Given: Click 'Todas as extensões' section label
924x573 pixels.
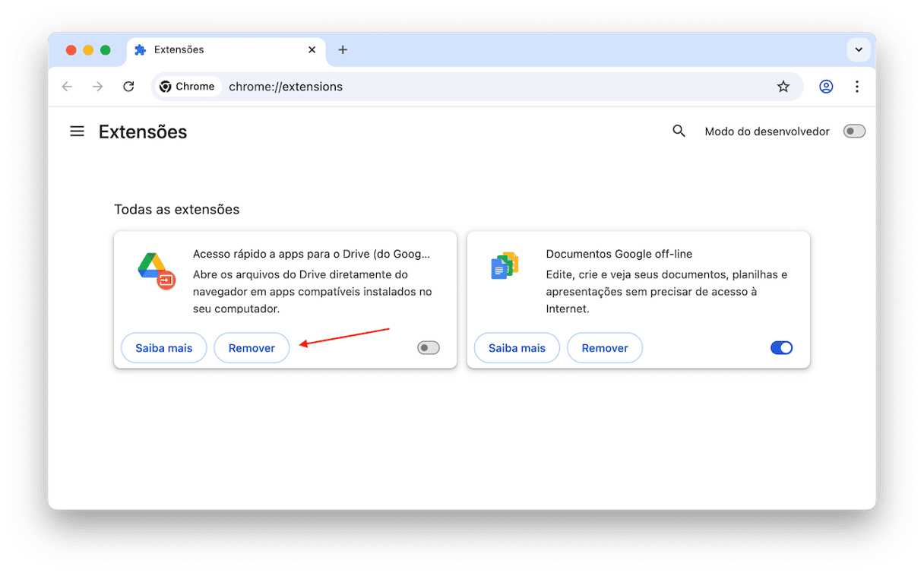Looking at the screenshot, I should (x=177, y=210).
